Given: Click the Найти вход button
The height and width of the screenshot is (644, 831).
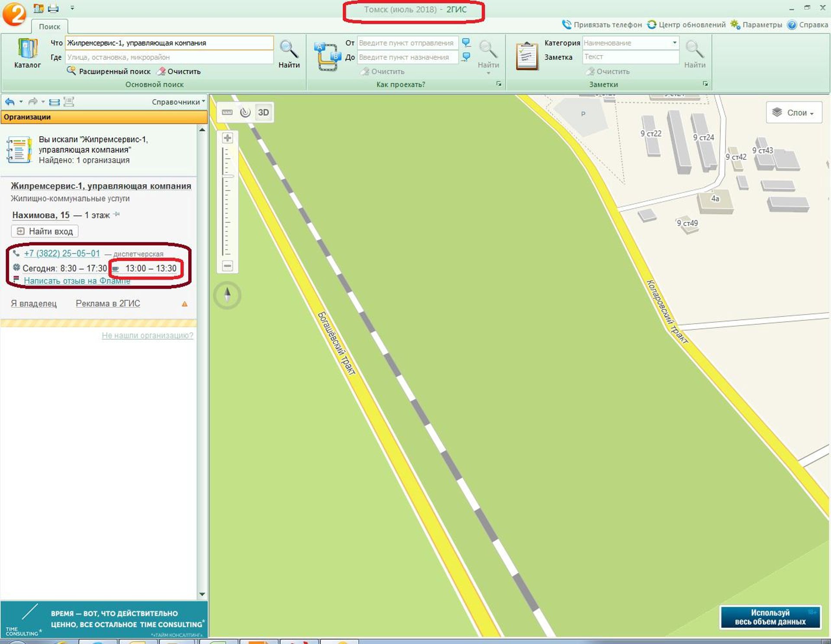Looking at the screenshot, I should [45, 232].
